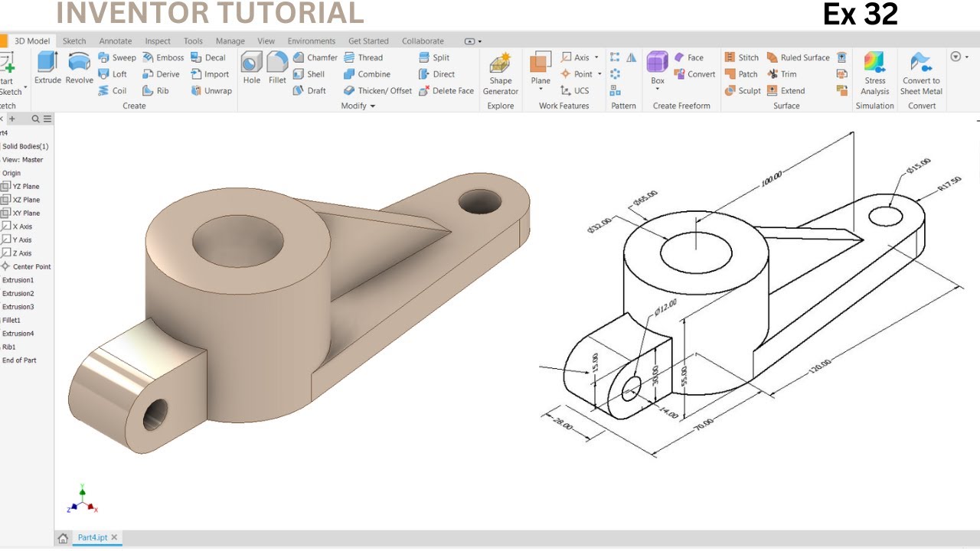Choose the Loft command
Viewport: 980px width, 551px height.
coord(113,74)
